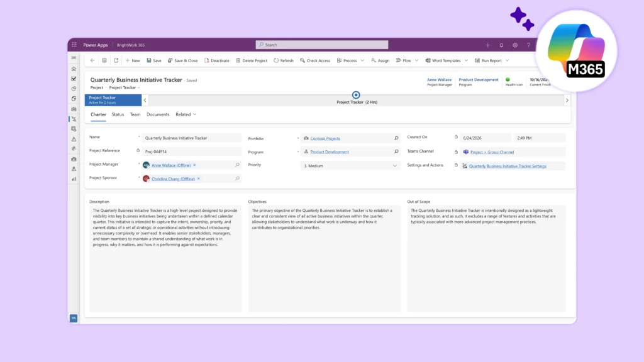
Task: Click Run Report command
Action: (x=488, y=61)
